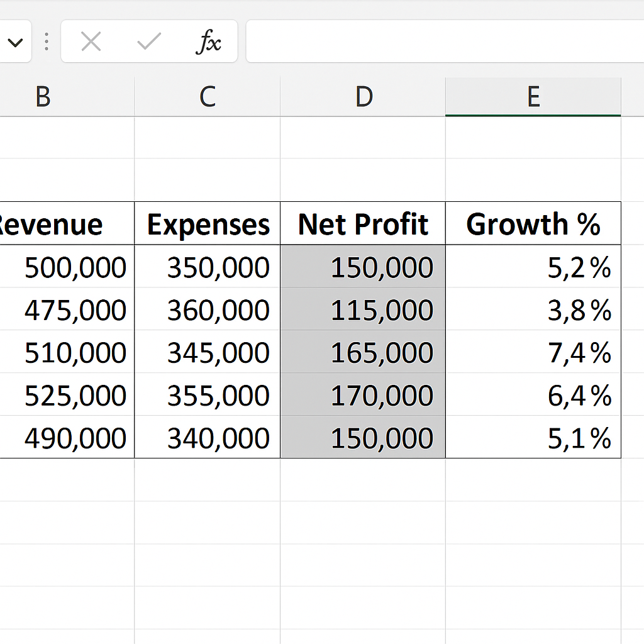The width and height of the screenshot is (644, 644).
Task: Click the Enter checkmark icon in formula bar
Action: click(x=149, y=42)
